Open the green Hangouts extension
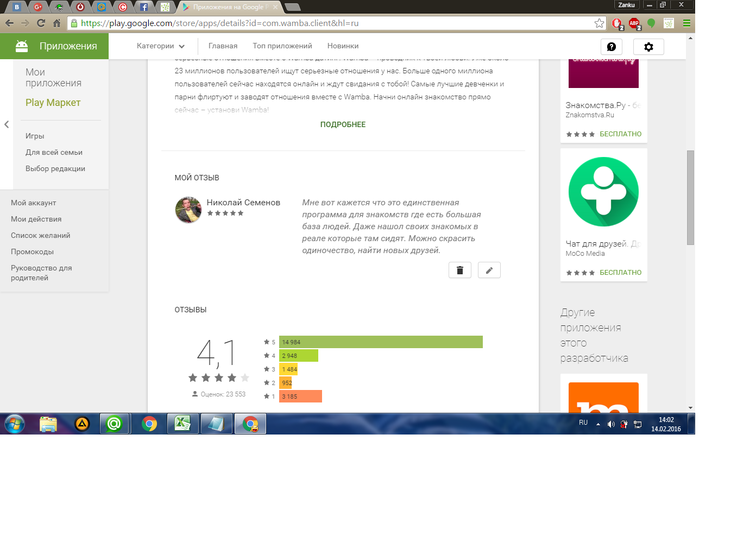The height and width of the screenshot is (535, 756). [651, 23]
